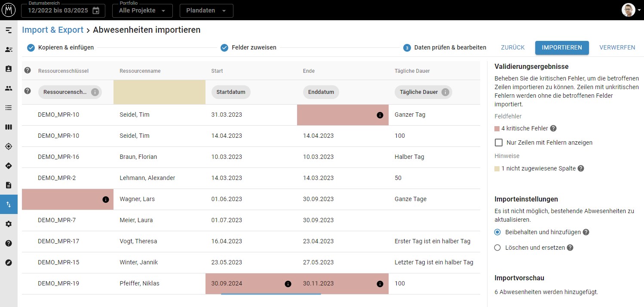Click help icon beside 4 kritische Fehler

pyautogui.click(x=553, y=128)
